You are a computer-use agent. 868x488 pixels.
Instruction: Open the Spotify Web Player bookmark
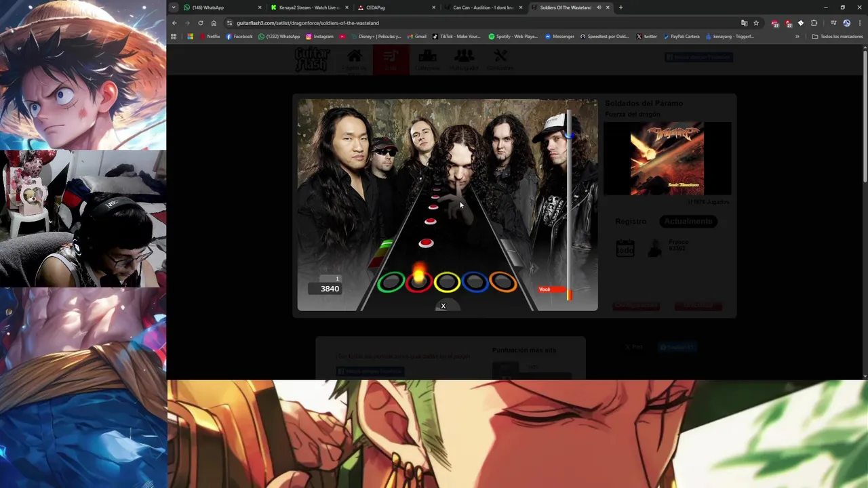pyautogui.click(x=513, y=37)
